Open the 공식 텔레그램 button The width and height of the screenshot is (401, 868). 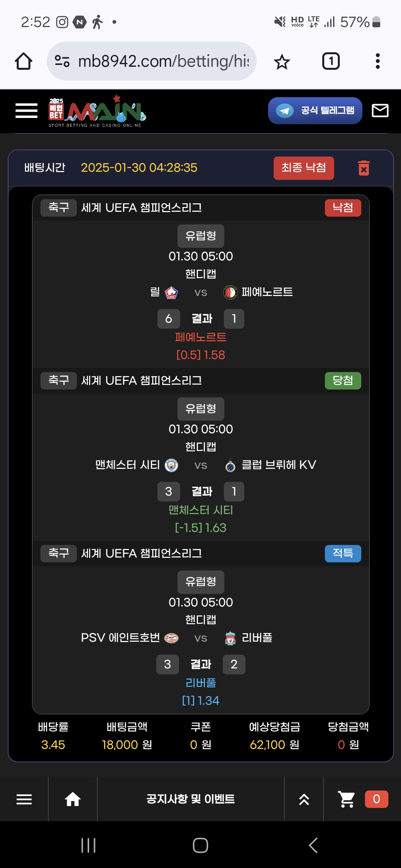(315, 111)
